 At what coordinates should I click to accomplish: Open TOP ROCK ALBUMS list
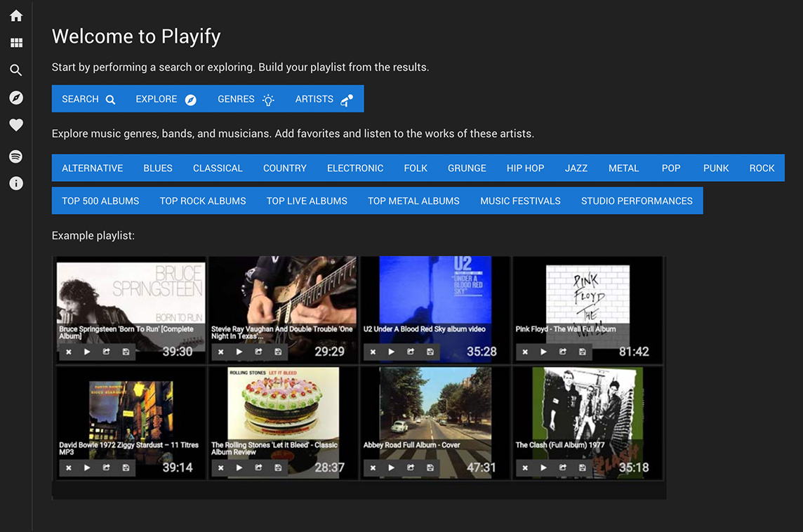click(203, 201)
